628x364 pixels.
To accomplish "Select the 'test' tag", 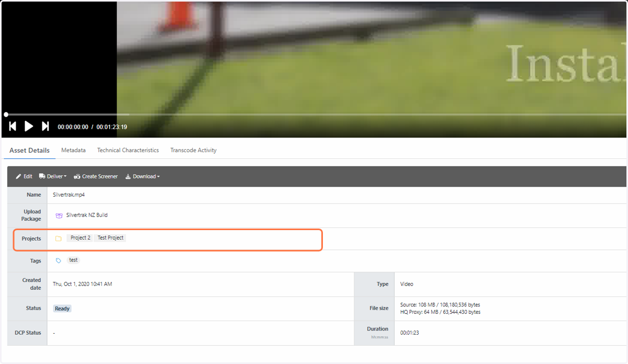I will click(73, 260).
